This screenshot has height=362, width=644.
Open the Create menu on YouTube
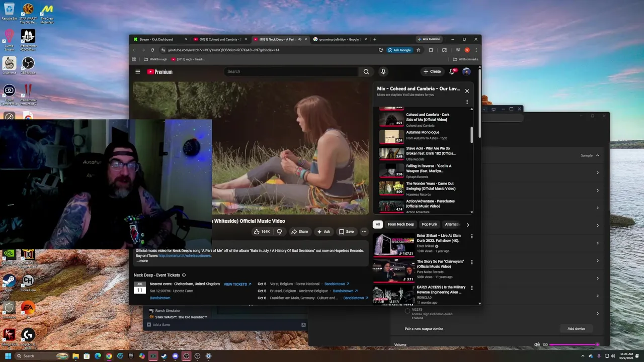point(432,71)
